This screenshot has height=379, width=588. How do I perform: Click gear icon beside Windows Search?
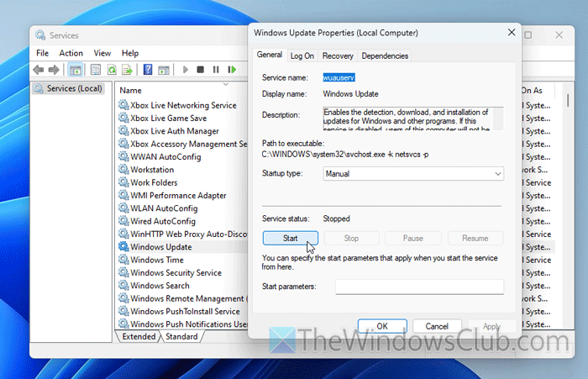[x=123, y=285]
